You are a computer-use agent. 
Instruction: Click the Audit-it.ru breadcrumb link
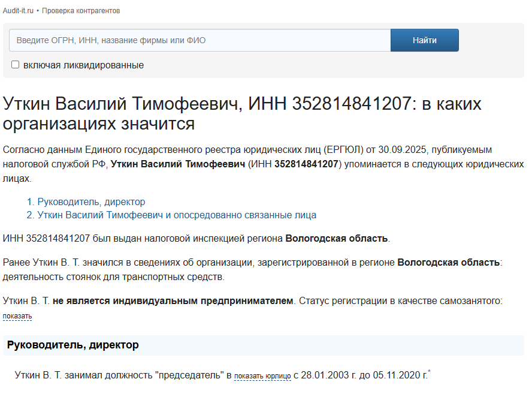[18, 11]
